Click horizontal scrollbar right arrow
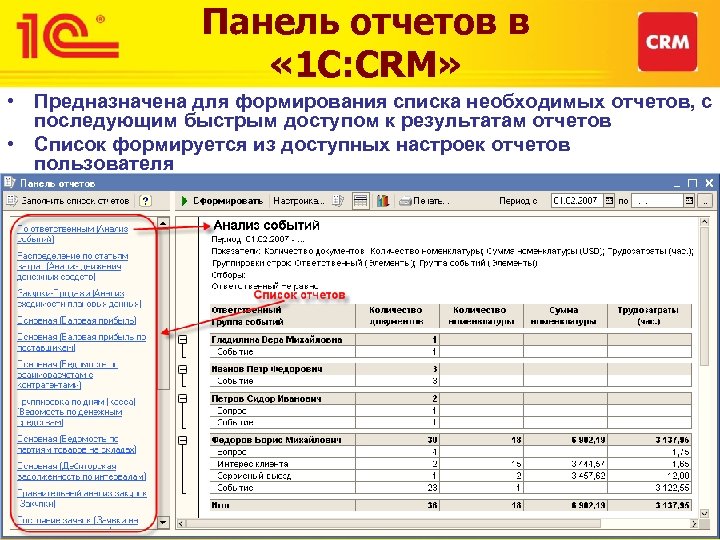 (x=694, y=523)
